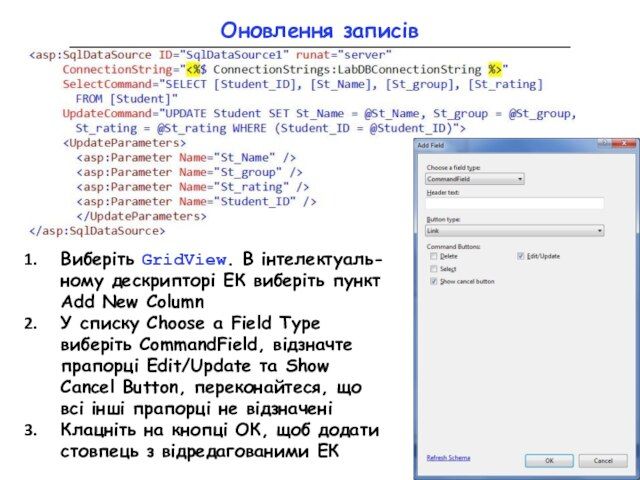
Task: Enable the Delete checkbox
Action: click(x=432, y=256)
